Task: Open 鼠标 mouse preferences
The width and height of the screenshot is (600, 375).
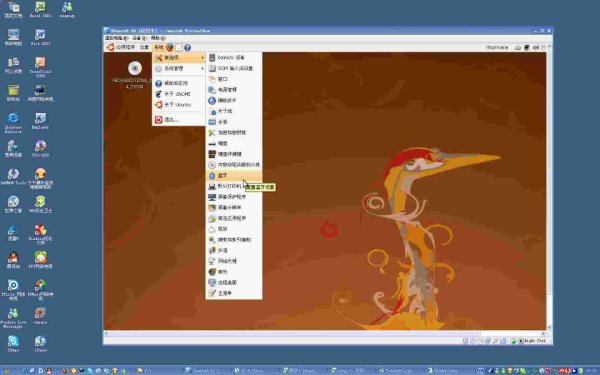Action: [x=234, y=229]
